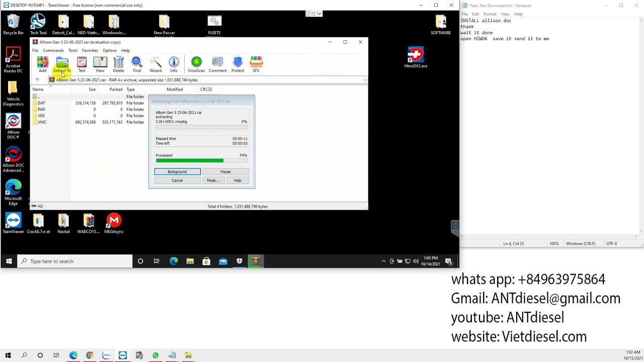The width and height of the screenshot is (644, 362).
Task: Click the View toolbar icon in WinRAR
Action: point(100,64)
